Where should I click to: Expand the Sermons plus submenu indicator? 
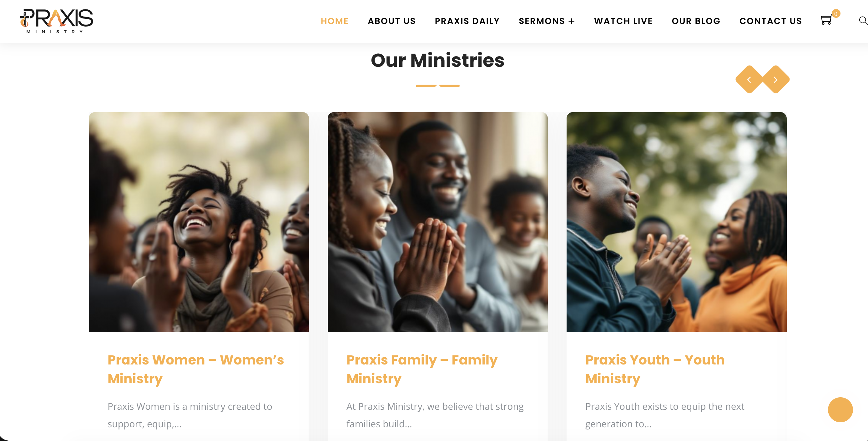pos(572,21)
